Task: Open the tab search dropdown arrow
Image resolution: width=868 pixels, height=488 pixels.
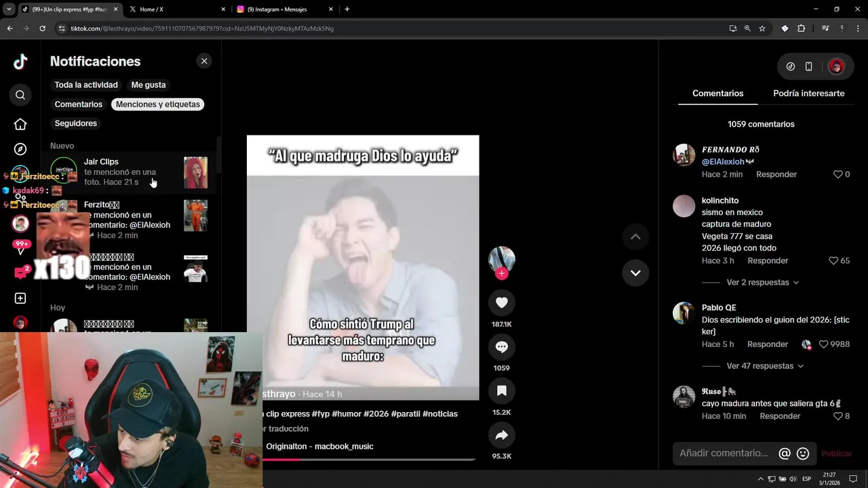Action: coord(9,9)
